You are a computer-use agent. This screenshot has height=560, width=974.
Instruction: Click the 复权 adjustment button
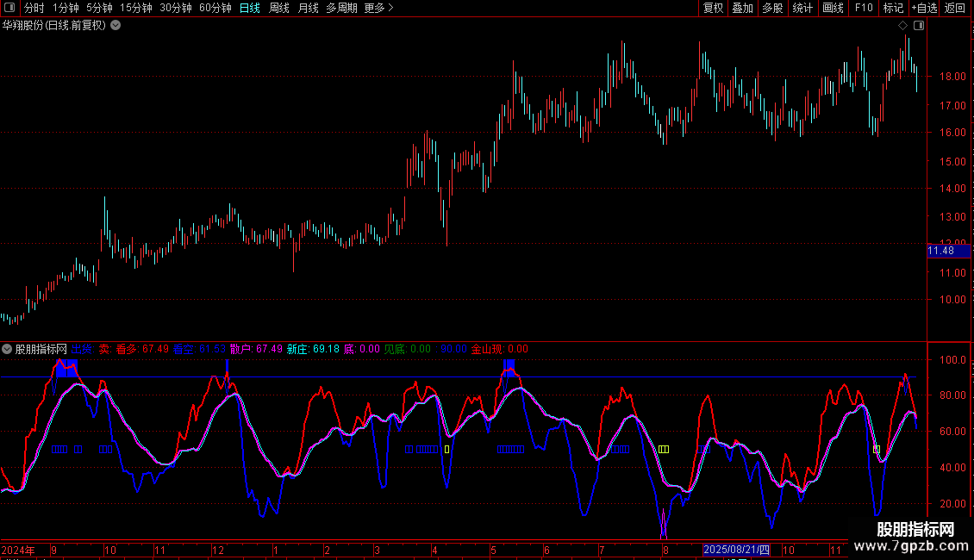pyautogui.click(x=713, y=8)
